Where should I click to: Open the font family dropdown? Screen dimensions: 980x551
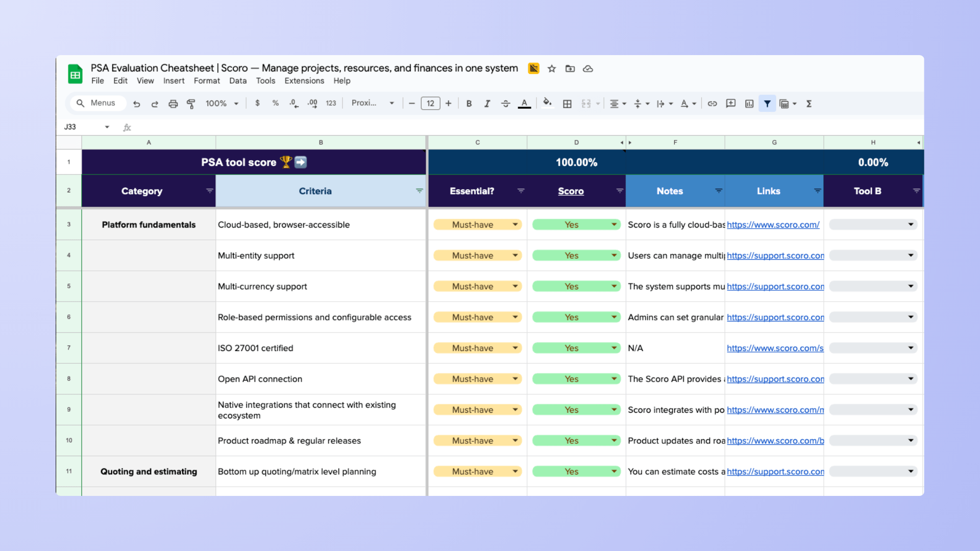(x=373, y=103)
